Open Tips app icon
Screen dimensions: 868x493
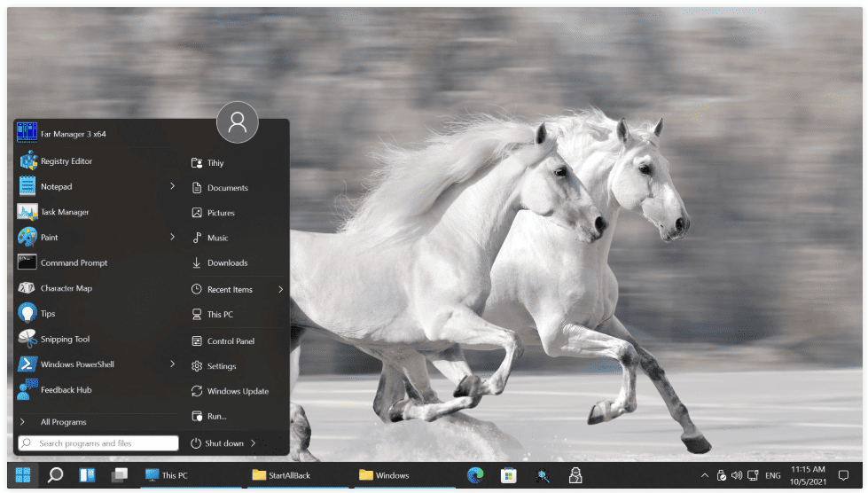[x=27, y=313]
